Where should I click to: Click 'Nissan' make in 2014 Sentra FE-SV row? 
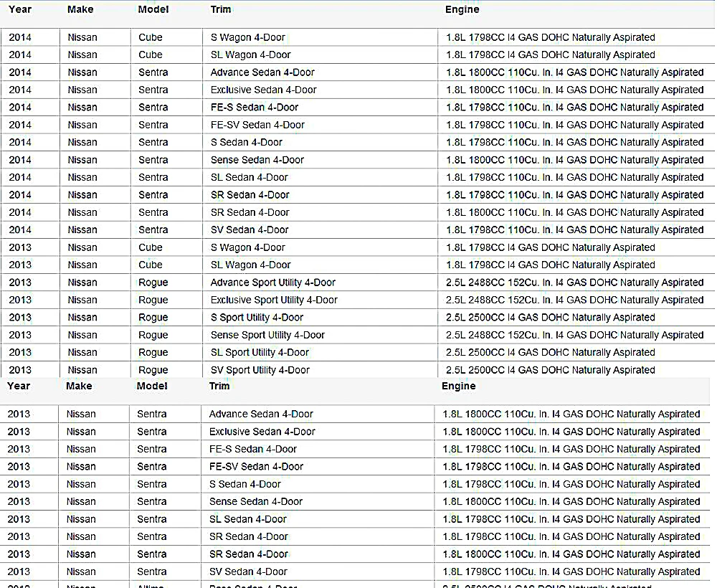pos(82,125)
